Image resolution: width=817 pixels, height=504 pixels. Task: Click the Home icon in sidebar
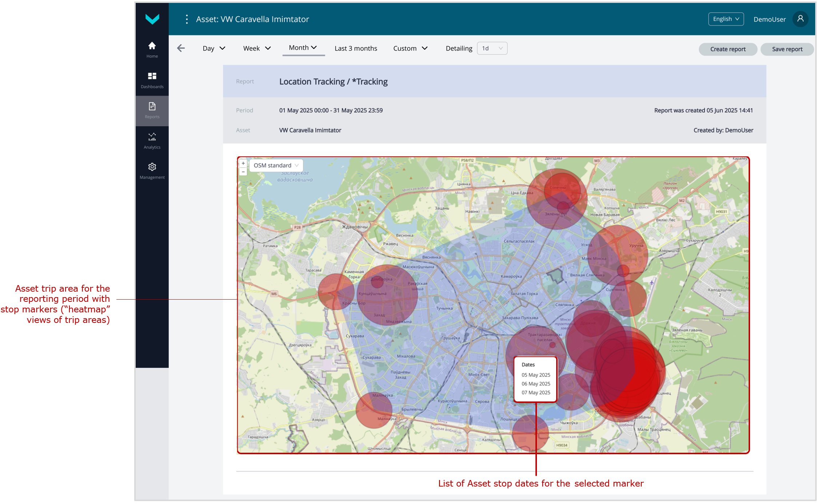[152, 46]
